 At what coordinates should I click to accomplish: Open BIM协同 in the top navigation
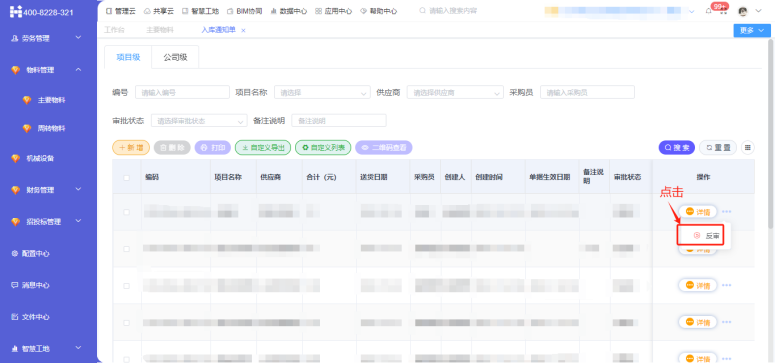coord(245,11)
